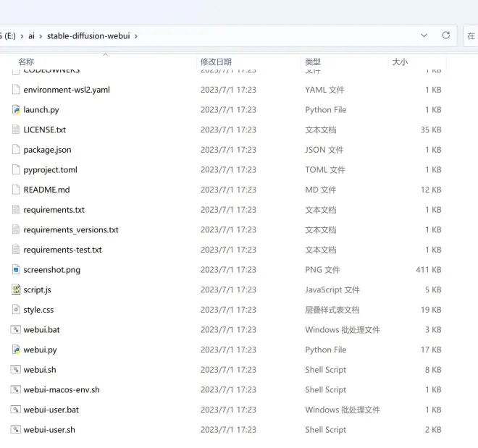Select the file named README.md
478x448 pixels.
[x=46, y=190]
